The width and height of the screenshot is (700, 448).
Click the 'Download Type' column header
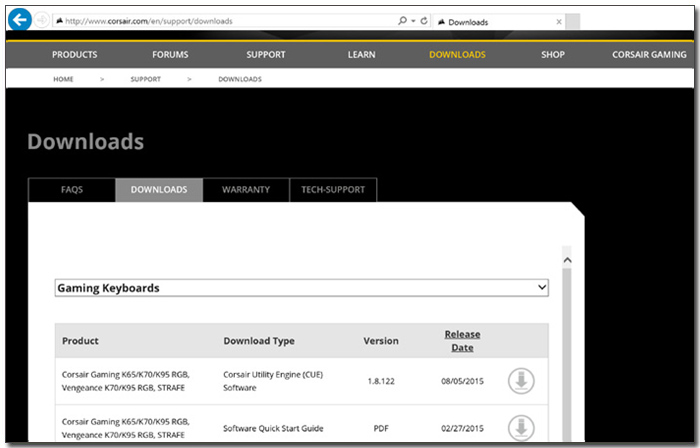[259, 341]
